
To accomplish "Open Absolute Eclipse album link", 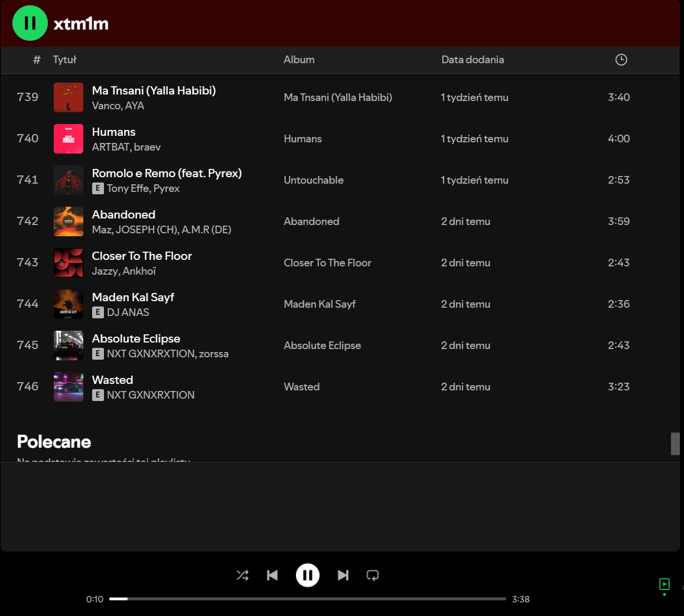I will pos(322,346).
